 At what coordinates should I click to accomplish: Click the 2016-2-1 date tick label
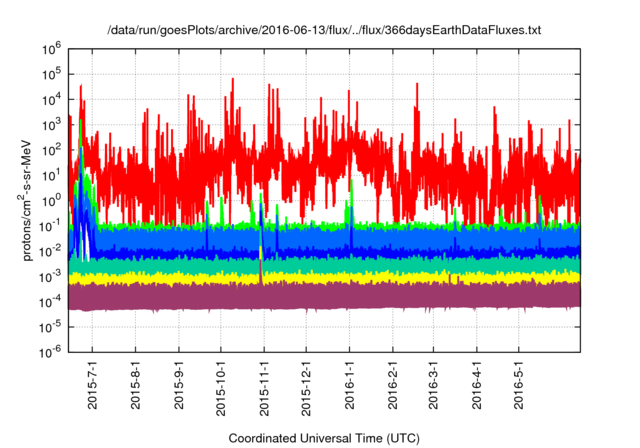tap(393, 384)
